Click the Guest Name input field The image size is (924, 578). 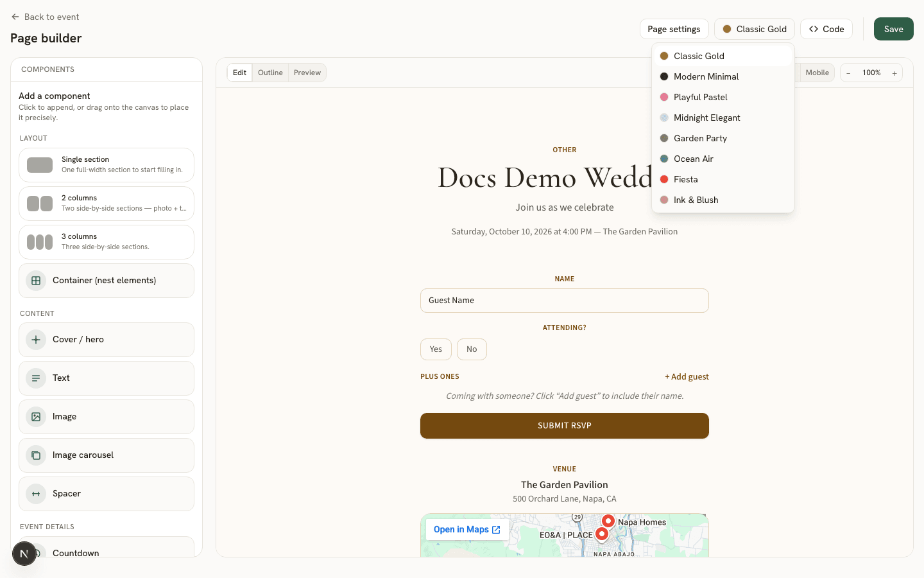pos(565,301)
